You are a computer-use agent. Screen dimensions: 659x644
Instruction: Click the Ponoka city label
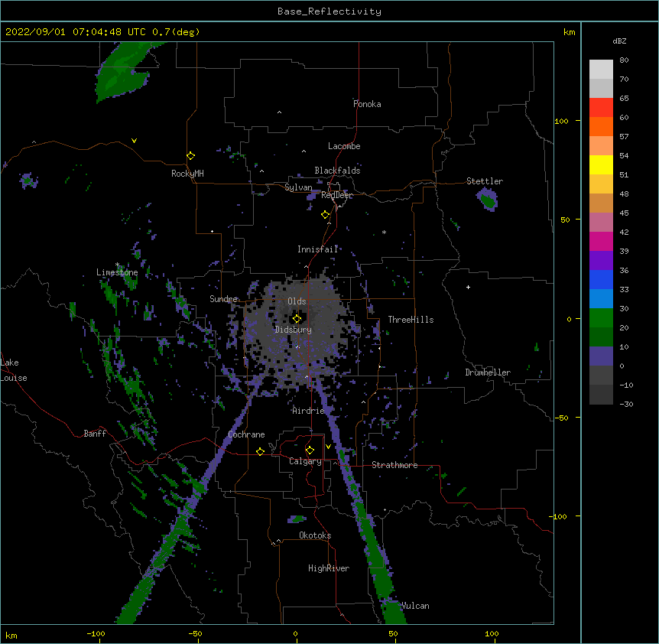pyautogui.click(x=367, y=104)
